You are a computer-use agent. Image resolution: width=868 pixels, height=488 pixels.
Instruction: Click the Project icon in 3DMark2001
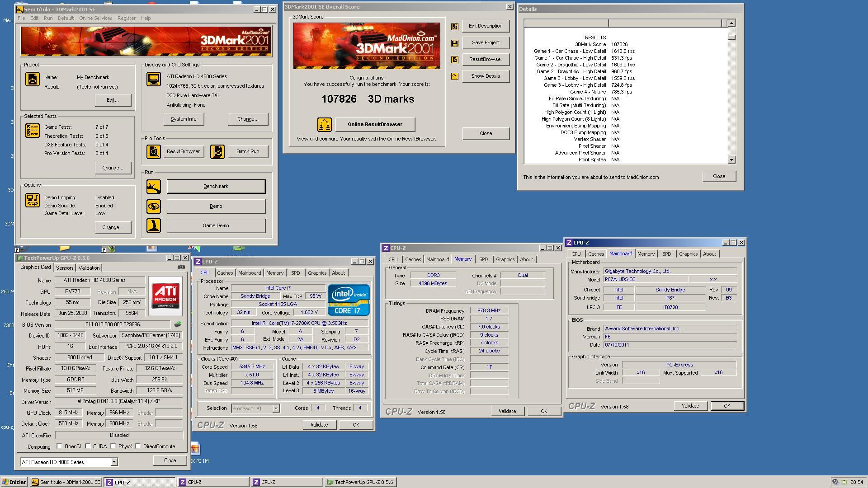click(x=33, y=80)
